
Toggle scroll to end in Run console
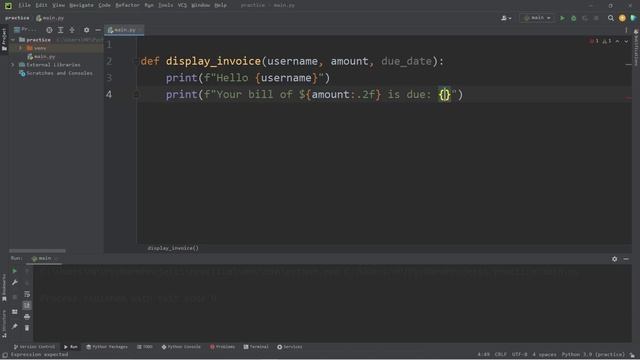tap(27, 305)
